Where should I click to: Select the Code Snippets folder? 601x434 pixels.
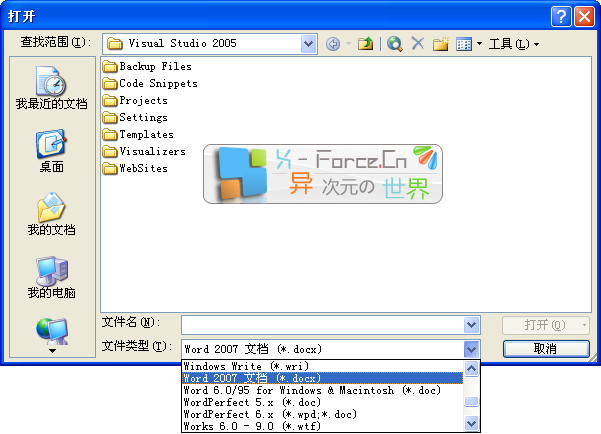tap(150, 84)
